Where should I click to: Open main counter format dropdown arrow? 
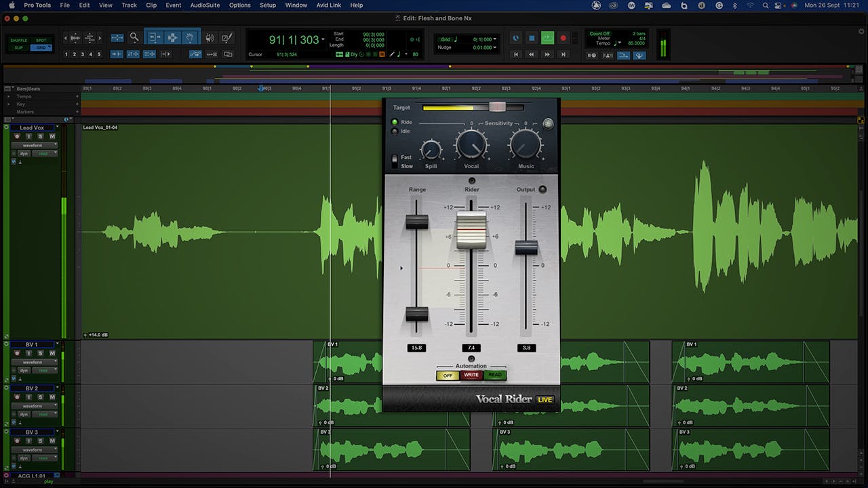pyautogui.click(x=323, y=39)
